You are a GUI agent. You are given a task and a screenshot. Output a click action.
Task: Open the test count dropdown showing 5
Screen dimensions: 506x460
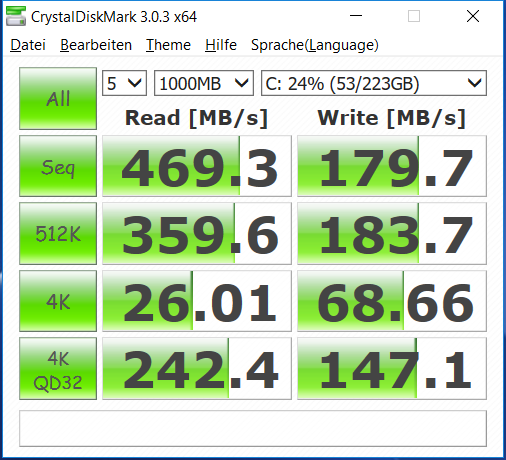pos(124,83)
